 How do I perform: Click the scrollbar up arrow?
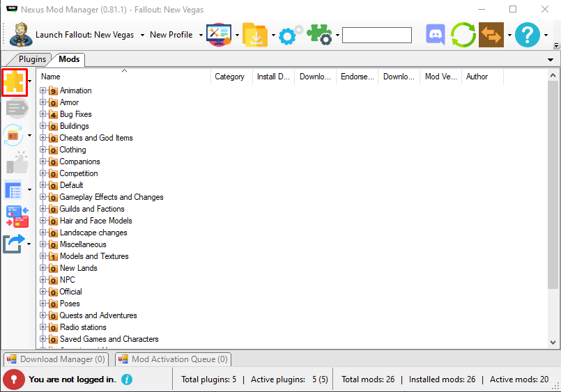[553, 75]
